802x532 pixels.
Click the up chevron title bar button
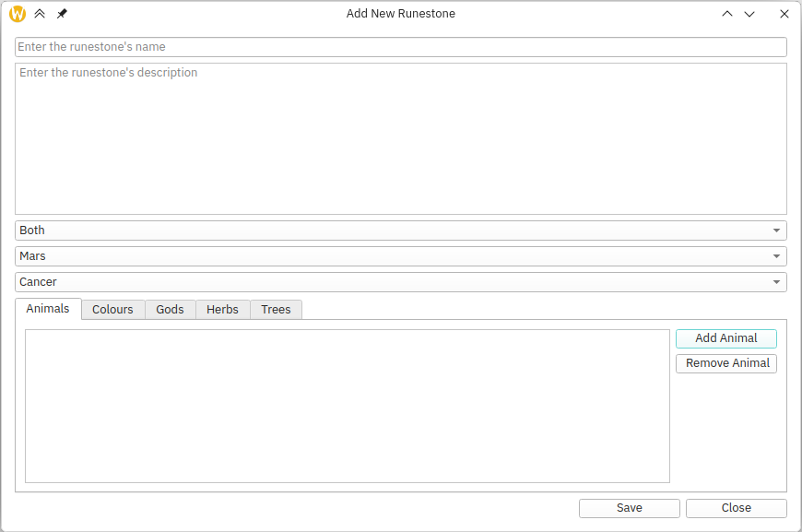pos(727,14)
